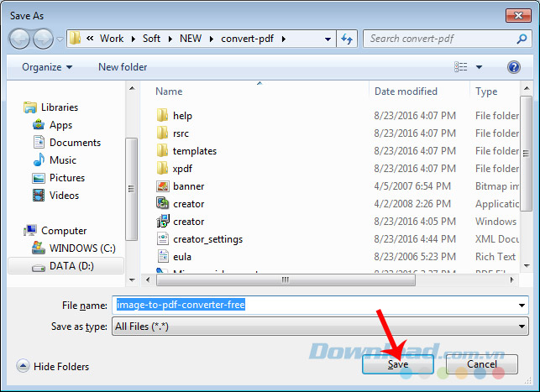Select the Videos library icon
The image size is (540, 392).
38,196
